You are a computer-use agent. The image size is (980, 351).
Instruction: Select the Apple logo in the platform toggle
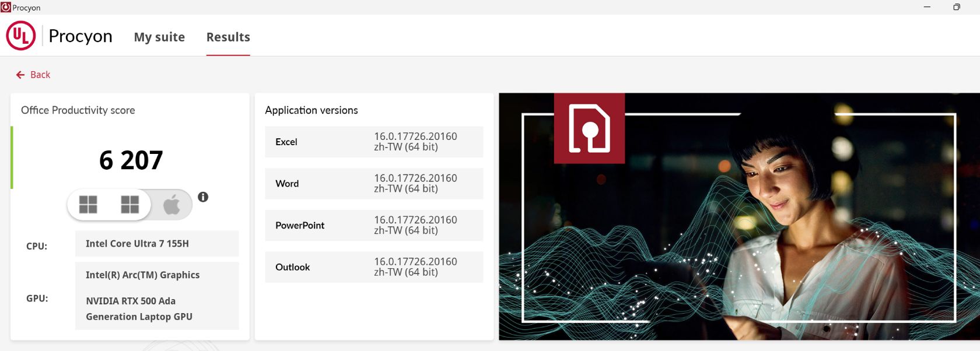pos(171,204)
